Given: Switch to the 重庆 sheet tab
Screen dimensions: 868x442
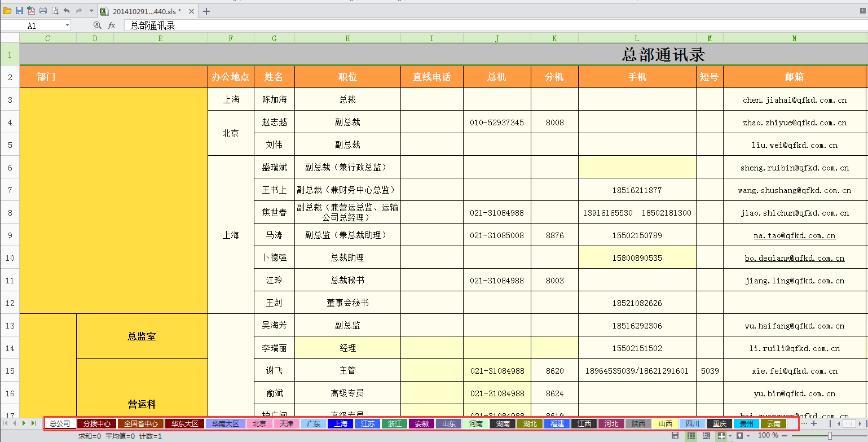Looking at the screenshot, I should pyautogui.click(x=720, y=423).
